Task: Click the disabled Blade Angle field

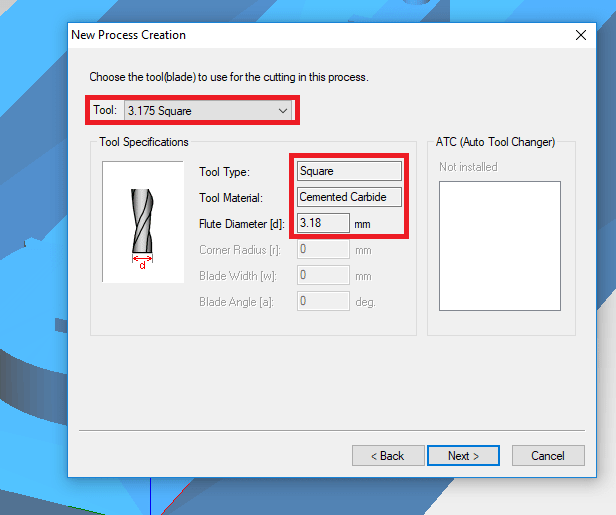Action: 323,301
